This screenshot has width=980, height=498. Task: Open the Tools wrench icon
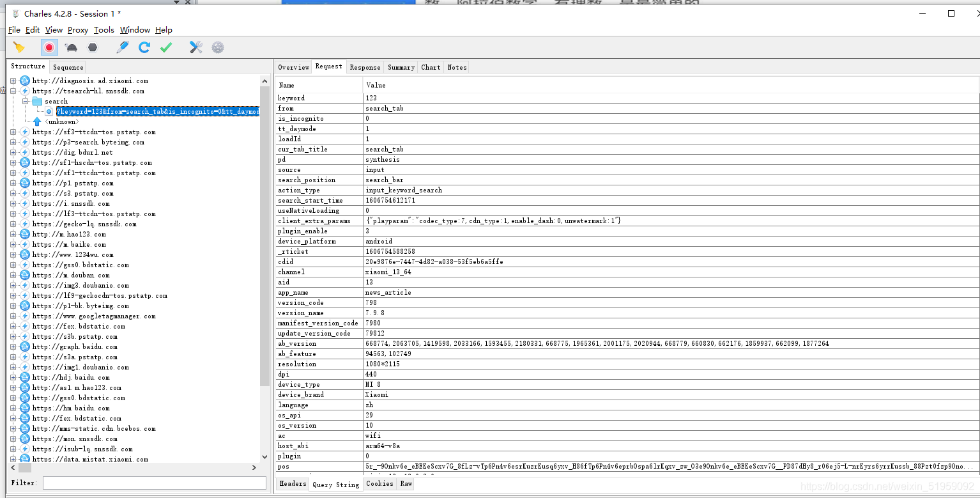click(196, 47)
